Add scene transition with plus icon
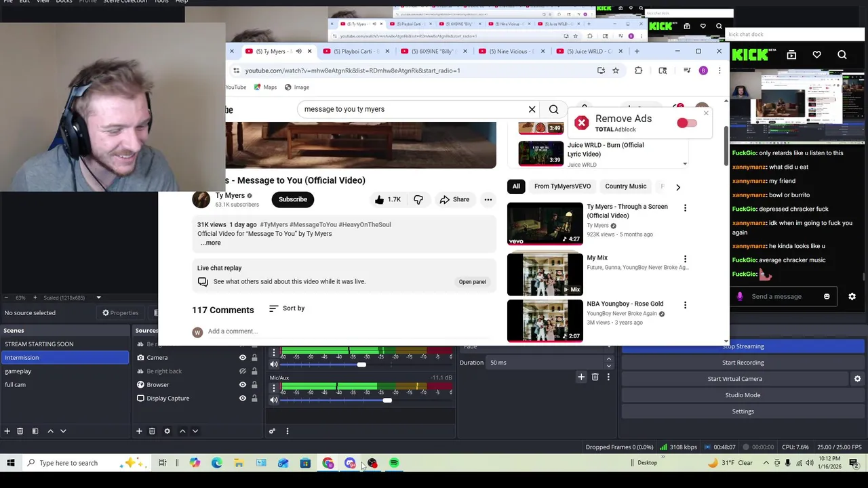 (581, 377)
